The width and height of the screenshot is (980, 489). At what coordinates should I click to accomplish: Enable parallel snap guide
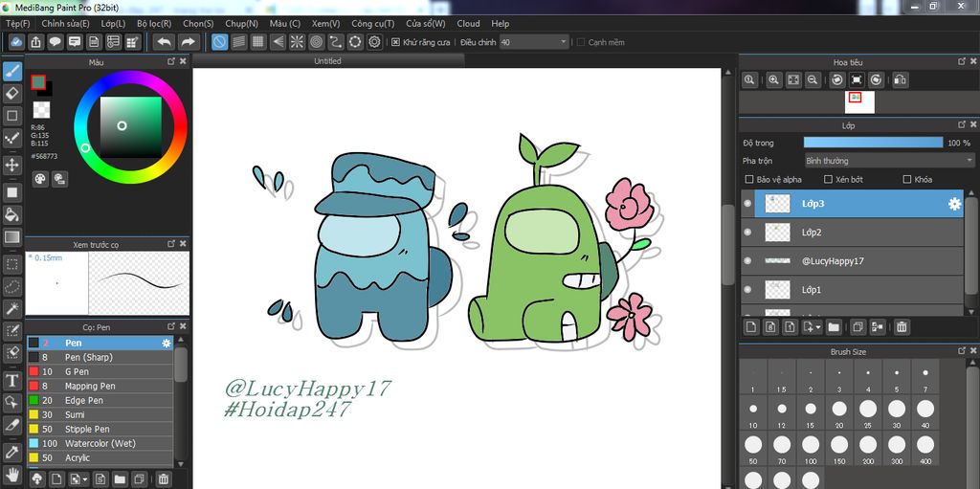click(238, 42)
